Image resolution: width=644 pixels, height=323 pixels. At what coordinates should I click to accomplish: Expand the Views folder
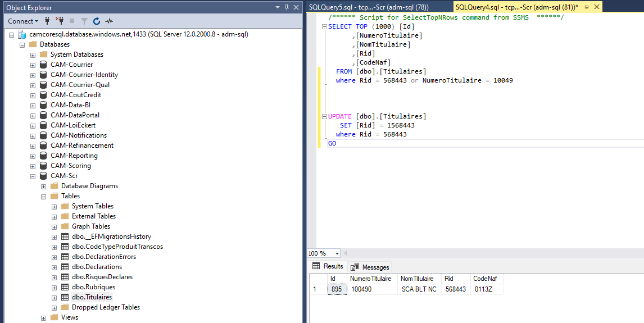[44, 317]
